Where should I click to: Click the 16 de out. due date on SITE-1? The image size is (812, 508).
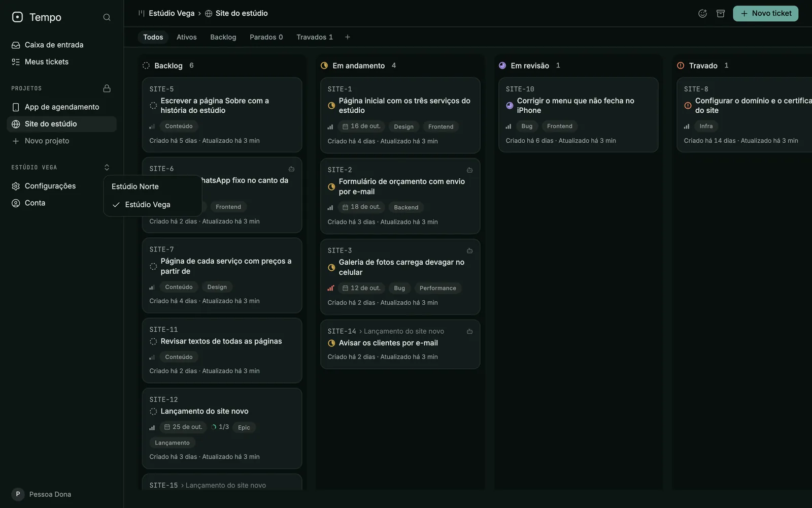click(x=361, y=126)
